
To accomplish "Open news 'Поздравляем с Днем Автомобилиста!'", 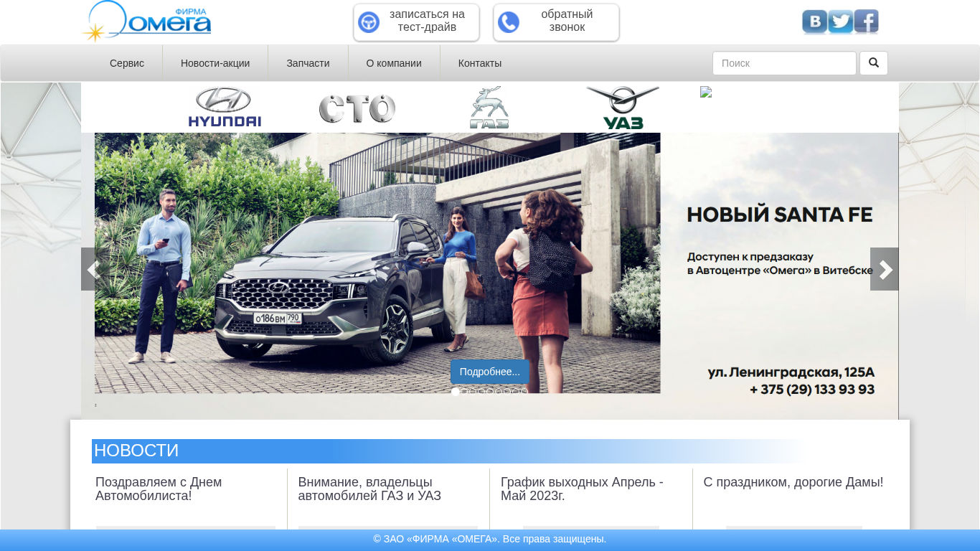I will tap(159, 489).
